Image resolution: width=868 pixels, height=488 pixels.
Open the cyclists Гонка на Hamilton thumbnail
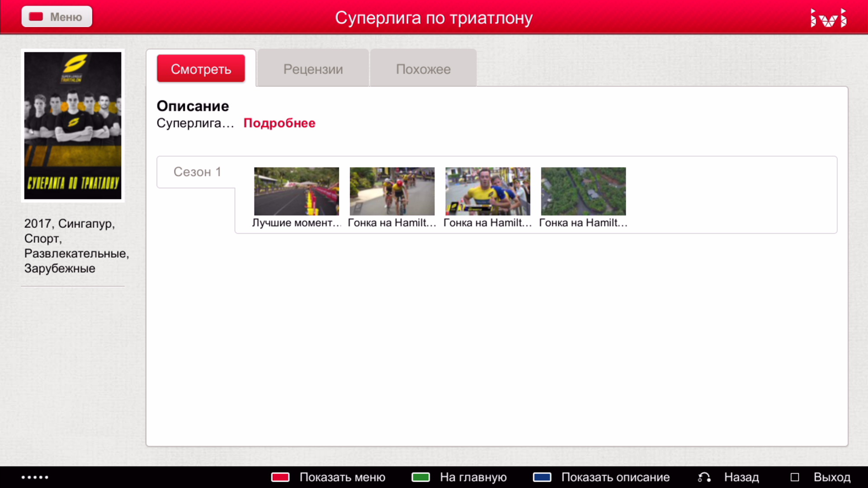tap(392, 191)
